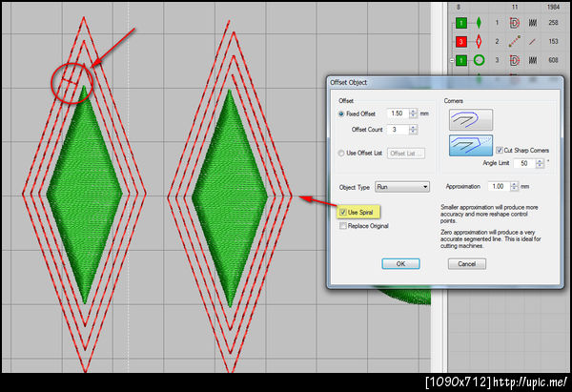Select right green diamond embroidery object
This screenshot has width=572, height=392.
click(x=230, y=197)
